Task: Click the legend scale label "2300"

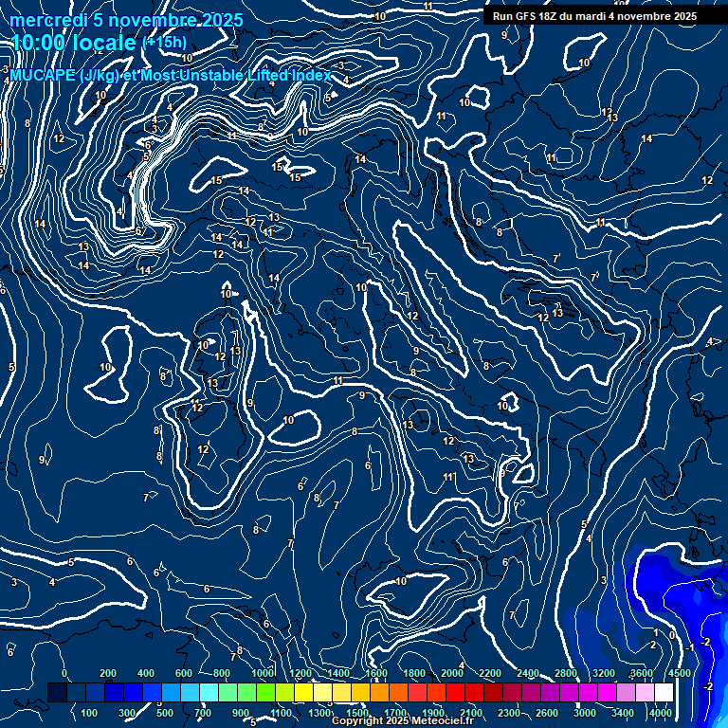Action: click(509, 713)
